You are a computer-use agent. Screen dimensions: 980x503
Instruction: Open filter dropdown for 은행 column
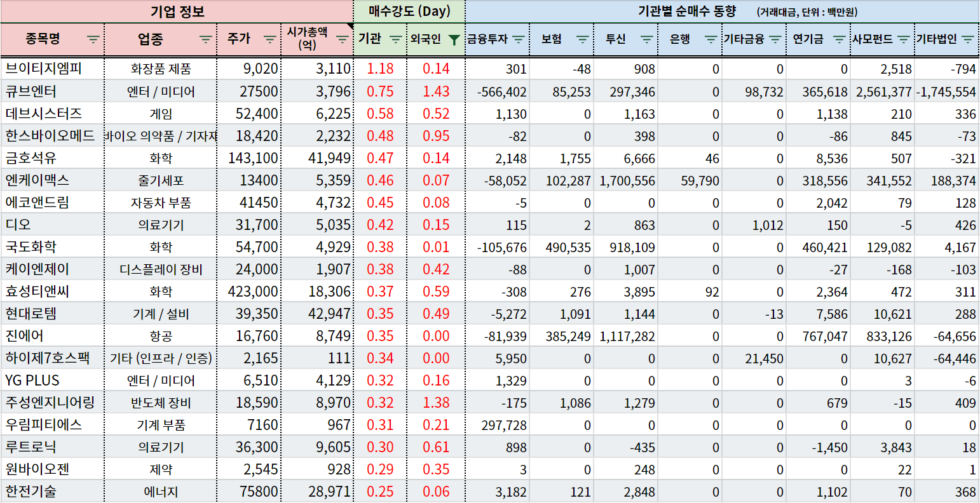tap(711, 39)
